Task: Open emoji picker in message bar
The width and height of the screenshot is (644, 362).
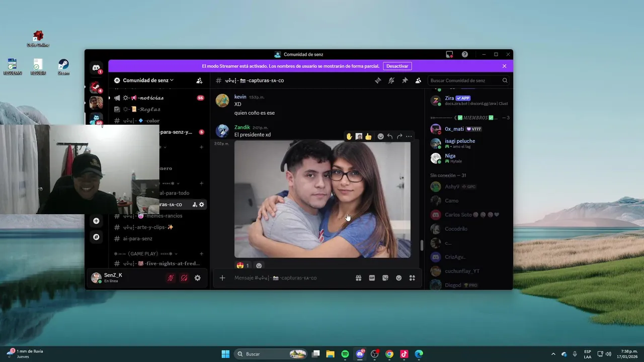Action: coord(398,278)
